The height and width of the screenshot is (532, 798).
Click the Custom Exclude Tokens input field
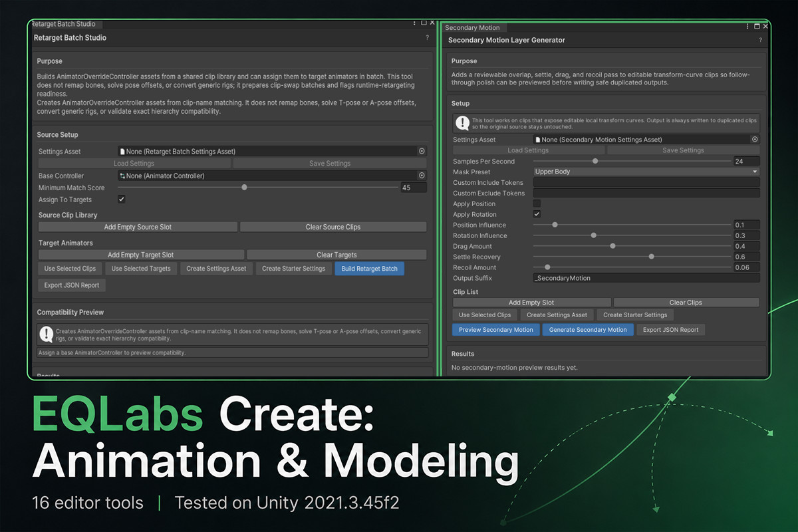pyautogui.click(x=646, y=193)
